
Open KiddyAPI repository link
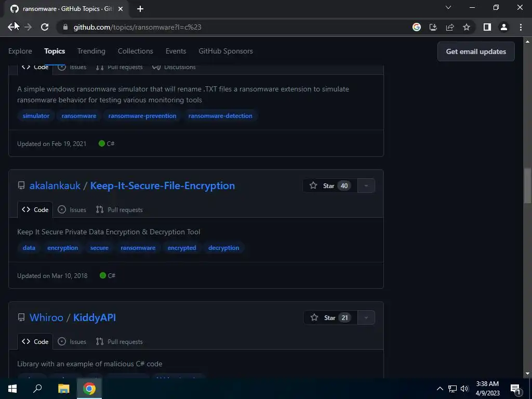(x=95, y=317)
